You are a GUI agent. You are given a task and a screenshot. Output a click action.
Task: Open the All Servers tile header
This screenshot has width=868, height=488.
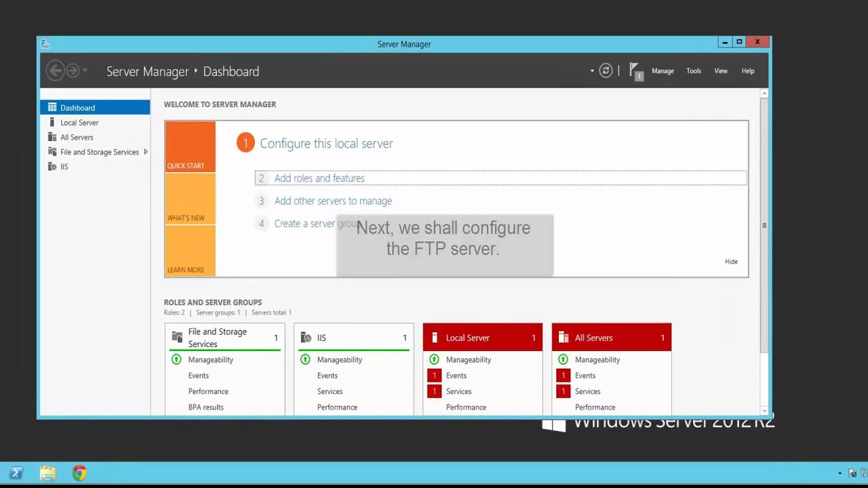point(611,338)
